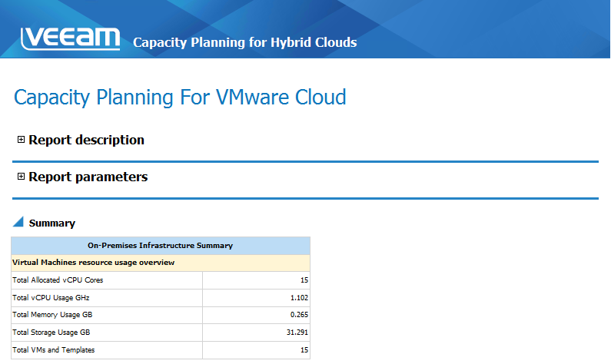Select the 'On-Premises Infrastructure Summary' table header
611x364 pixels.
tap(161, 246)
